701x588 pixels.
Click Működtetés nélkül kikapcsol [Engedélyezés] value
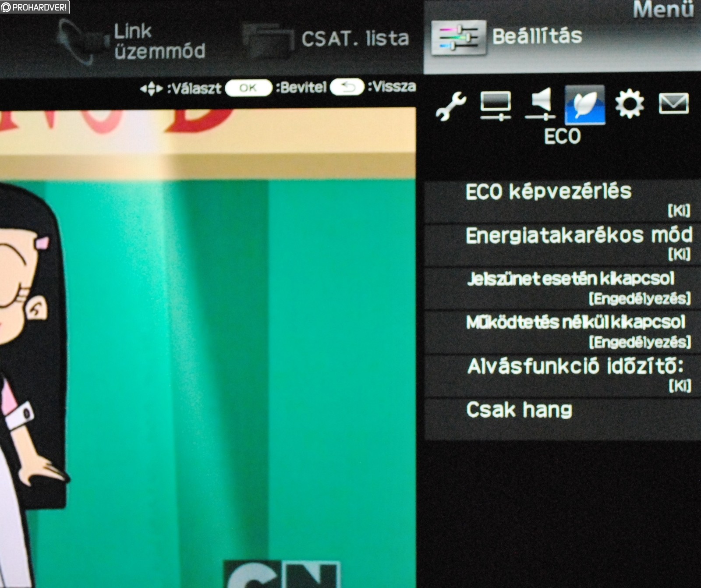pos(640,342)
